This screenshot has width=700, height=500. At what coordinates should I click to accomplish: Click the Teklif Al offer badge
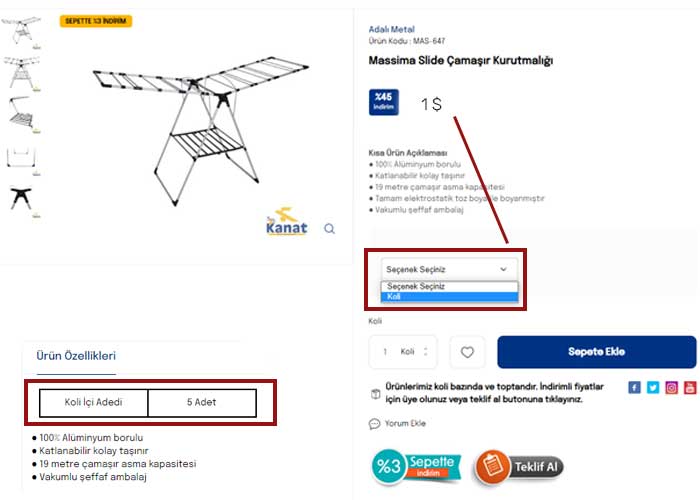pyautogui.click(x=519, y=467)
